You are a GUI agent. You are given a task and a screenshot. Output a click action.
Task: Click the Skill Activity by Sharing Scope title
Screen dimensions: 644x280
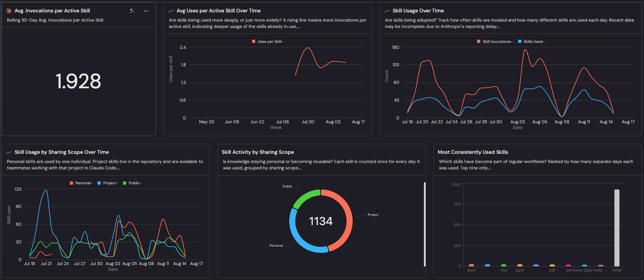tap(258, 152)
